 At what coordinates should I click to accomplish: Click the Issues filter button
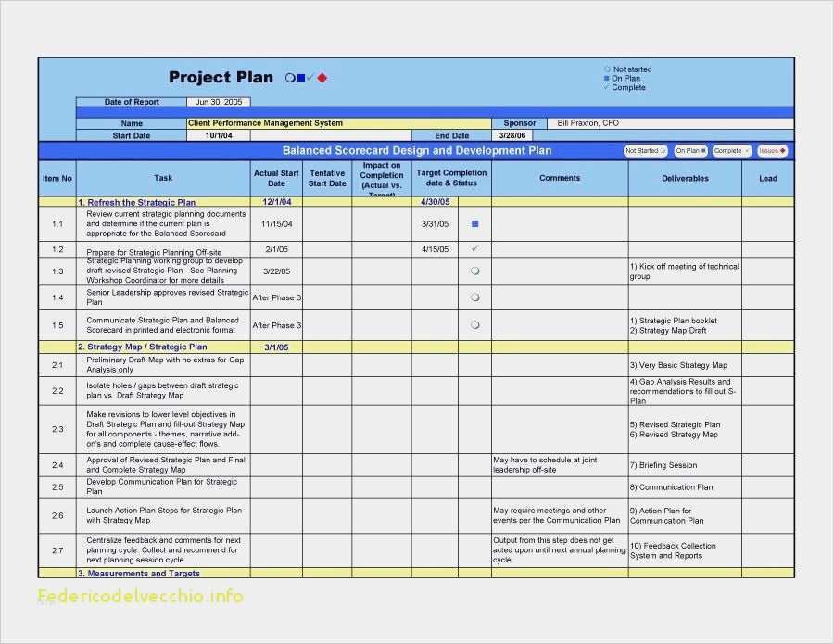[772, 151]
